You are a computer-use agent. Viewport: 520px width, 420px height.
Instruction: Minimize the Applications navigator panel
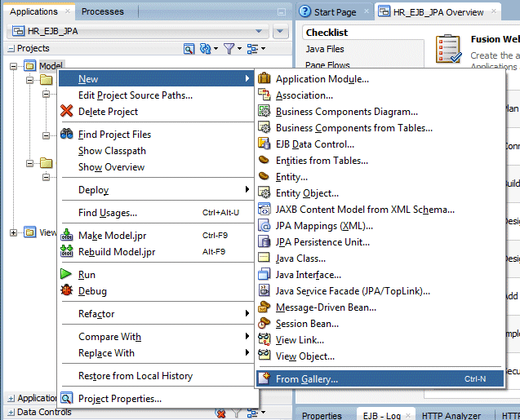tap(281, 12)
